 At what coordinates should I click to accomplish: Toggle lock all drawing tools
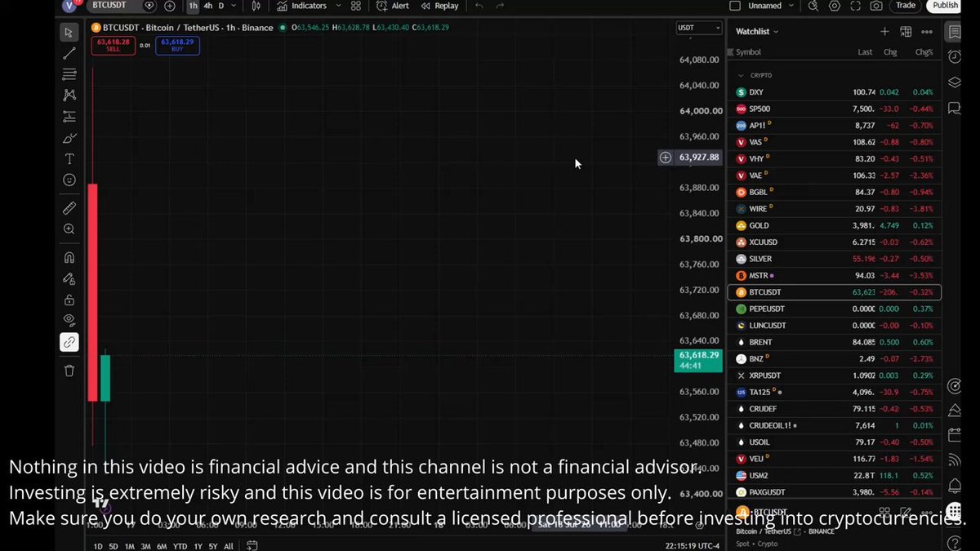pos(69,300)
